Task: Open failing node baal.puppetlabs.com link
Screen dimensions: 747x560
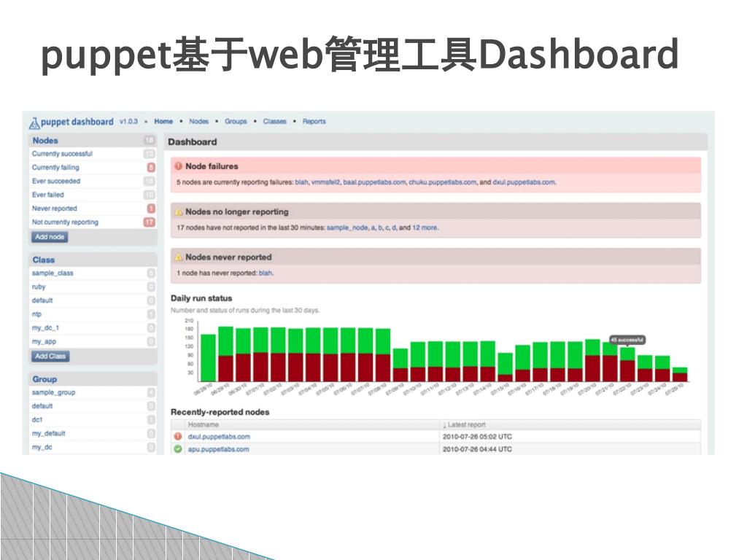Action: [x=374, y=182]
